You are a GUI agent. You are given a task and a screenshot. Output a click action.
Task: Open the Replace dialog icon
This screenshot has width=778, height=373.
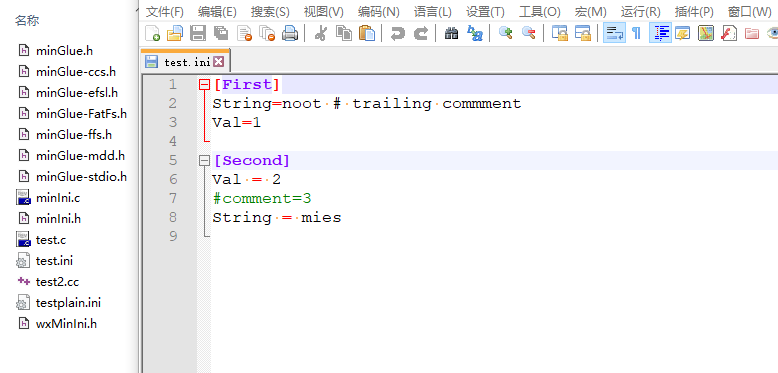[x=475, y=33]
